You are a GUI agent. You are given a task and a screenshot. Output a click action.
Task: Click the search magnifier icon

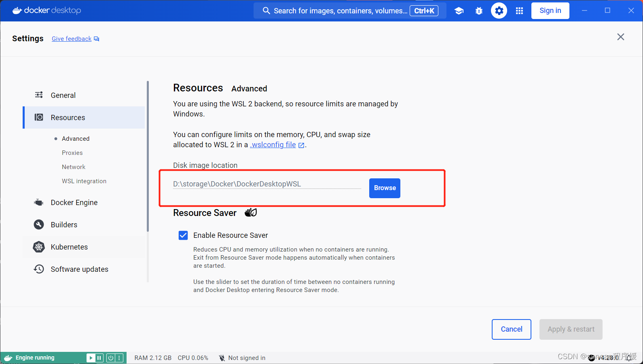point(266,11)
